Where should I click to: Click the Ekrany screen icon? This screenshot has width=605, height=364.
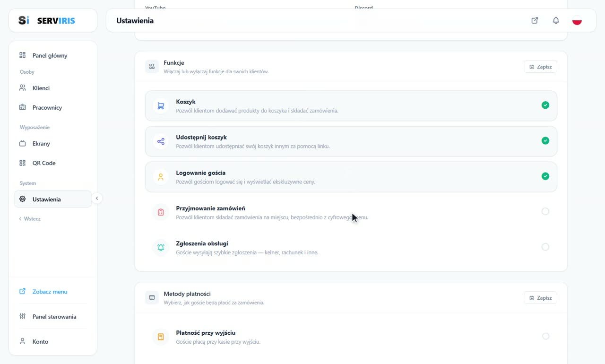22,144
